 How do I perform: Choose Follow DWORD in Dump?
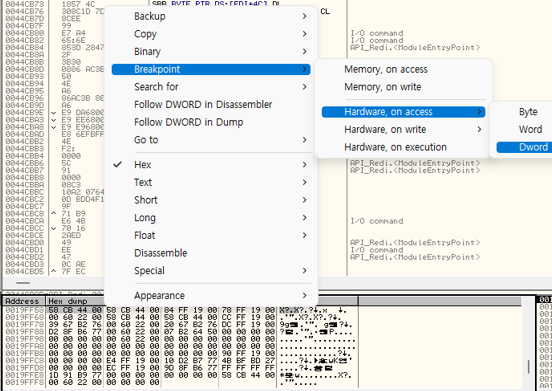pos(189,122)
